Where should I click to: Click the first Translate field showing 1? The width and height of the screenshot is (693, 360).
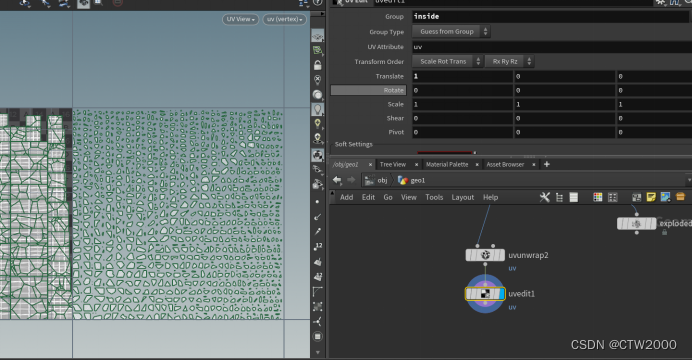(462, 76)
